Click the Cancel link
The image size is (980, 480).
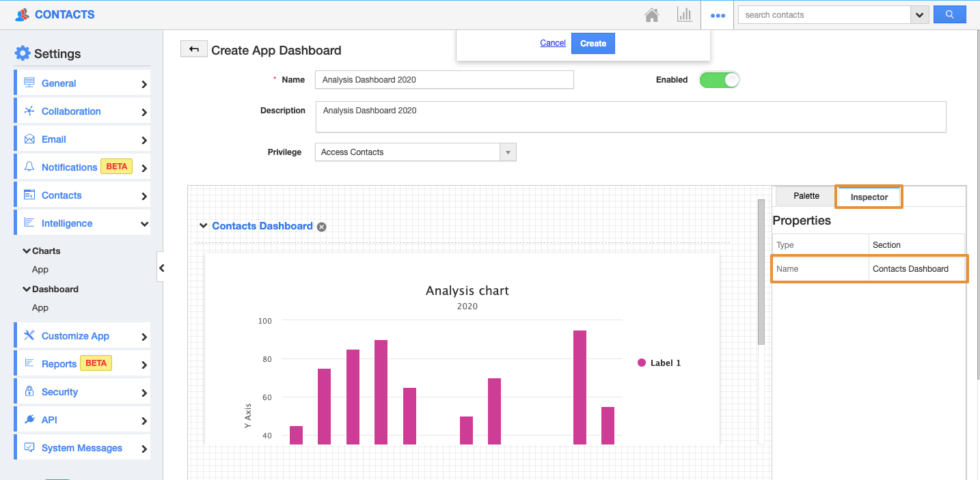pyautogui.click(x=553, y=43)
